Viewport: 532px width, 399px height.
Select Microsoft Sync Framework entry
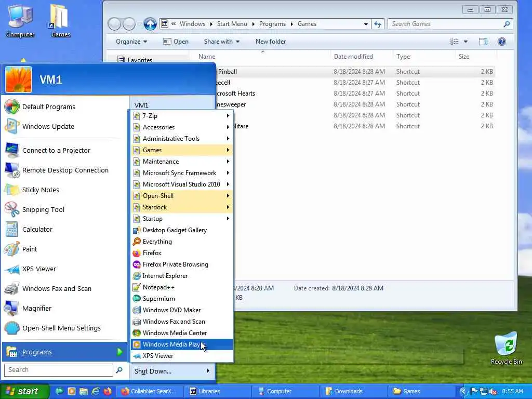point(182,173)
